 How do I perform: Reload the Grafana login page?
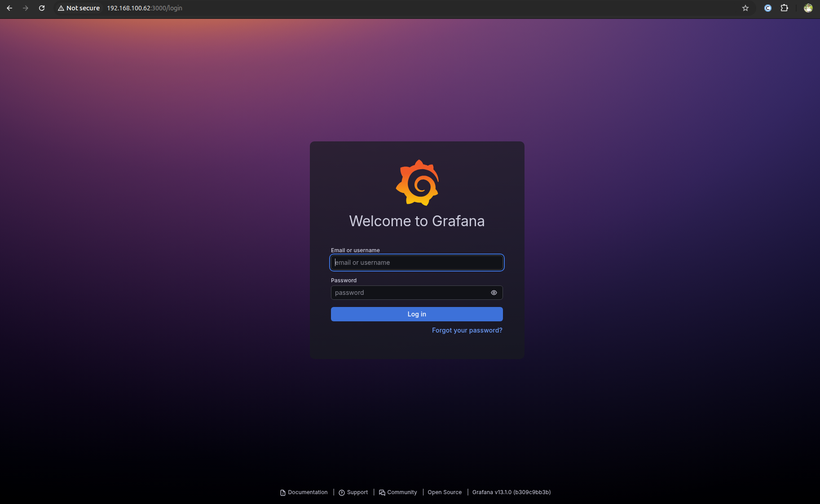pyautogui.click(x=42, y=8)
